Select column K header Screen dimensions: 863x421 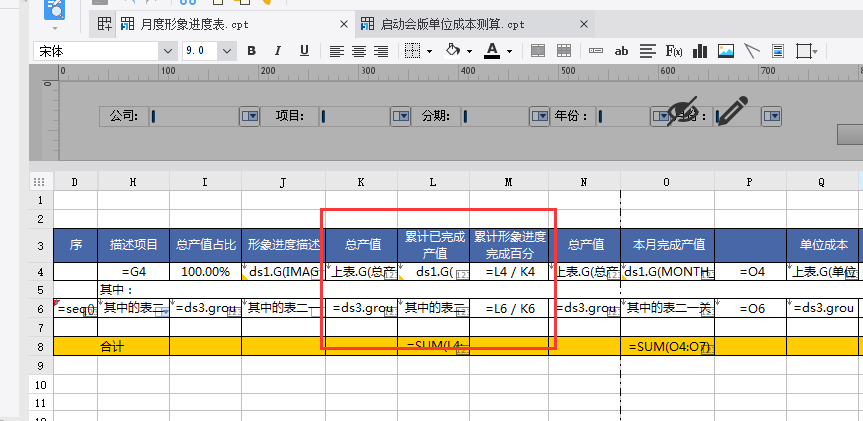coord(361,182)
